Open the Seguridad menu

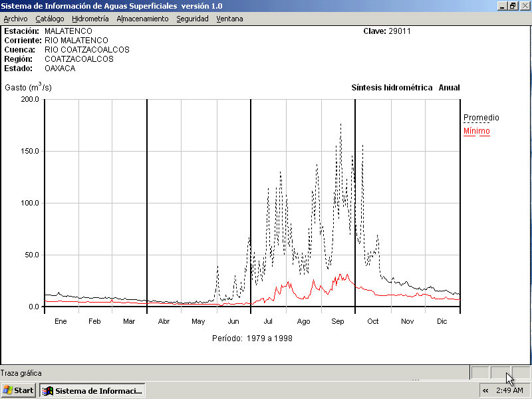[192, 19]
